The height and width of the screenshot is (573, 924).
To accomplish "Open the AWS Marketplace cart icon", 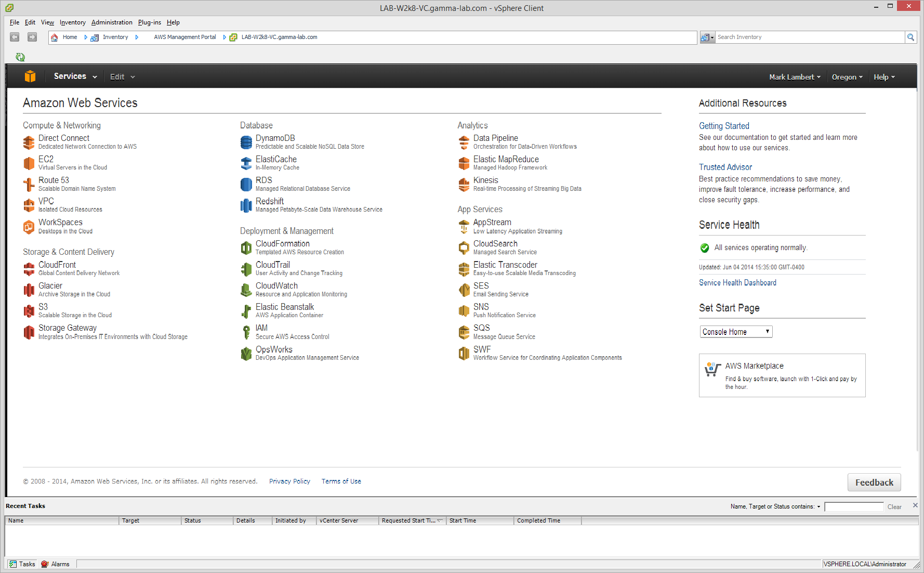I will point(712,370).
